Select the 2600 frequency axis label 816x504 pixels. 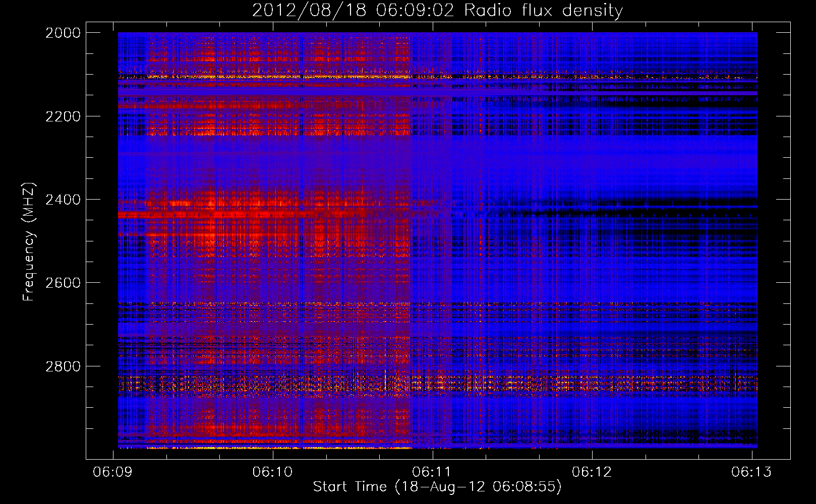coord(63,283)
